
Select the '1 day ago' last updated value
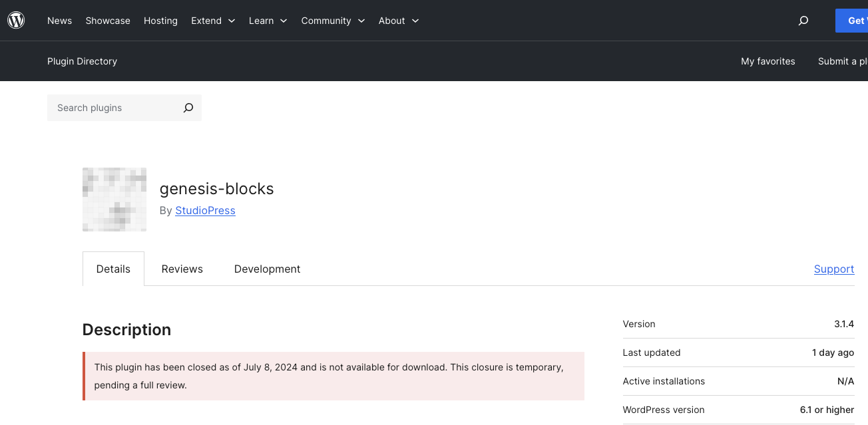[x=833, y=353]
